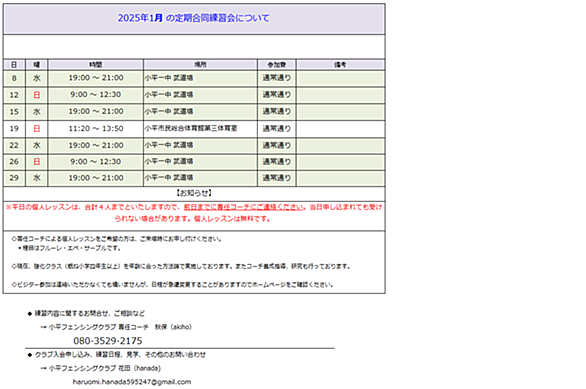
Task: Click the red line "個人レッスンは無料です"
Action: point(232,219)
